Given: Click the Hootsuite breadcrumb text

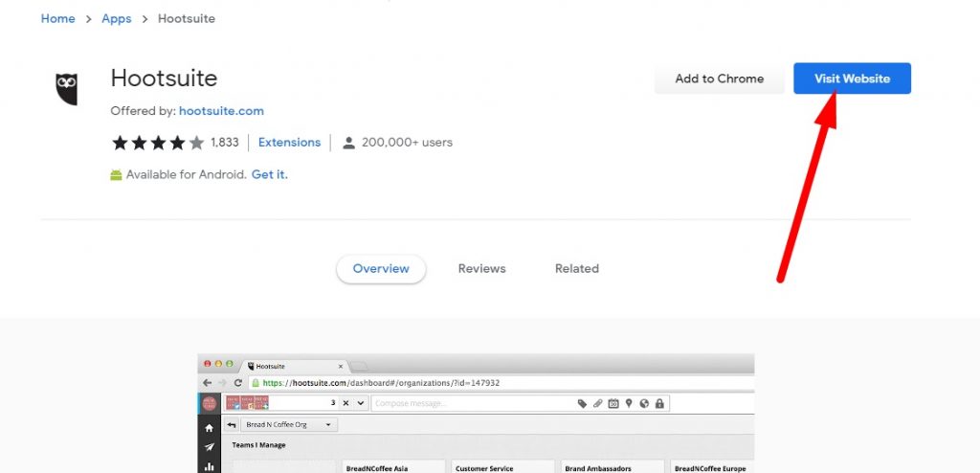Looking at the screenshot, I should 187,19.
